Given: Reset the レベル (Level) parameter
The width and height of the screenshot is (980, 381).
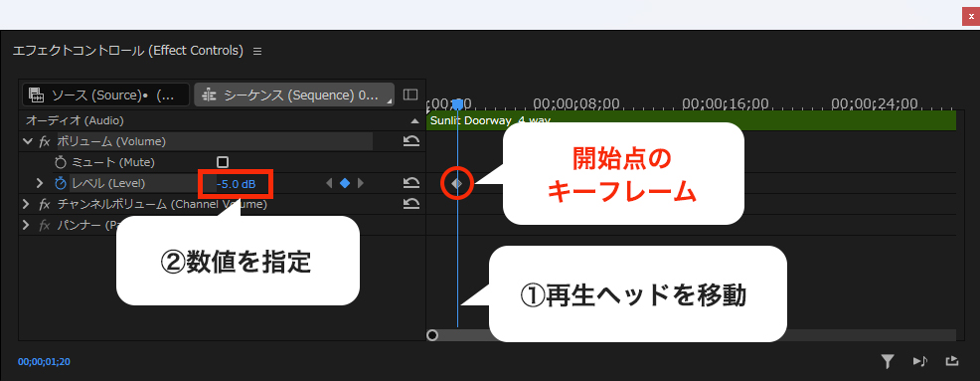Looking at the screenshot, I should pyautogui.click(x=411, y=183).
